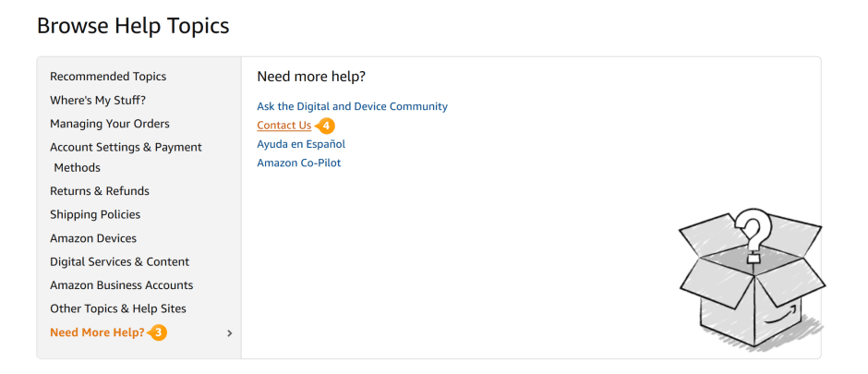This screenshot has width=868, height=374.
Task: Select Where's My Stuff? topic
Action: [x=98, y=100]
